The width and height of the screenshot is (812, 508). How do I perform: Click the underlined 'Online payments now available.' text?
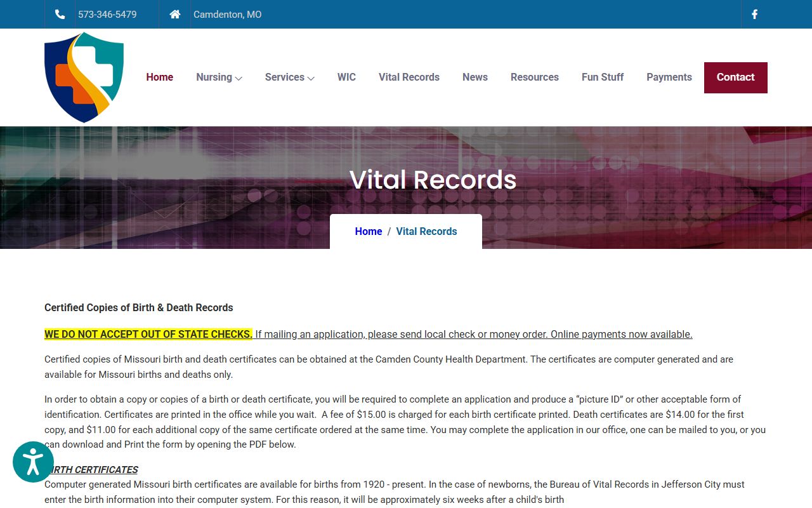622,334
